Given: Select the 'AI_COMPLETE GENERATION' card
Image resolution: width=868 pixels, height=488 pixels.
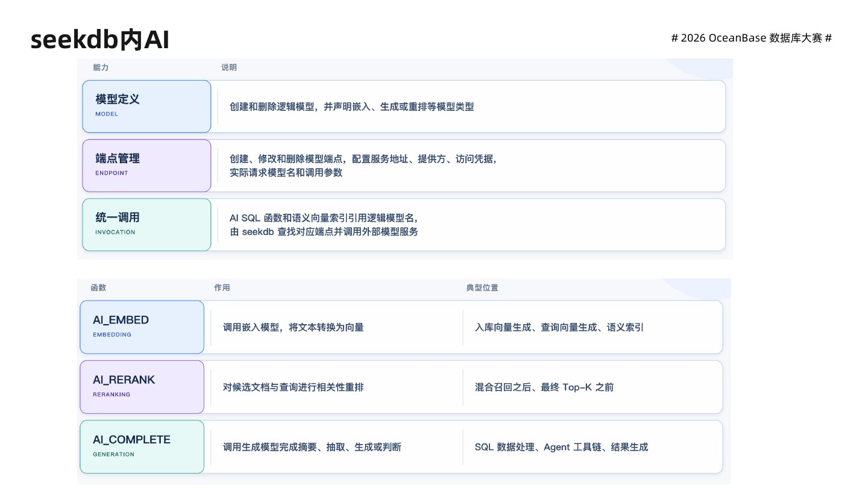Looking at the screenshot, I should tap(142, 446).
